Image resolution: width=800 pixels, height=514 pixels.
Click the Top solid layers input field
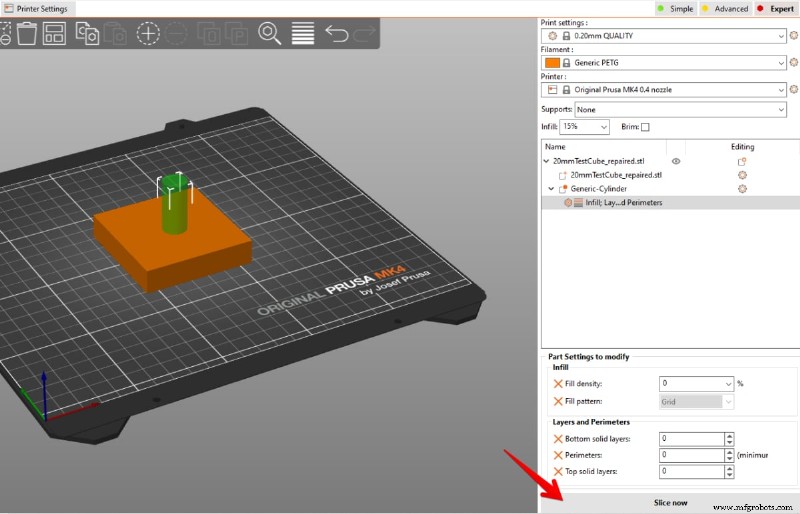tap(692, 472)
